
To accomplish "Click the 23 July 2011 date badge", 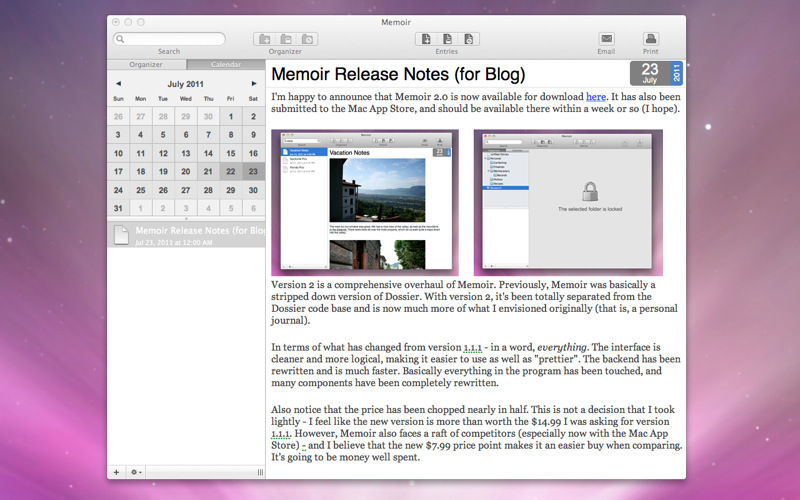I will 656,73.
